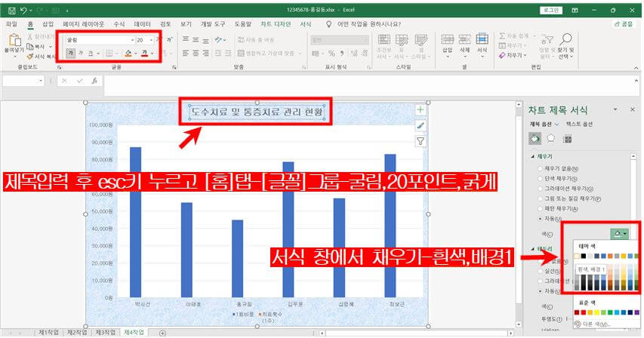Open the font color dropdown arrow in ribbon
Viewport: 644px width, 338px height.
point(152,54)
